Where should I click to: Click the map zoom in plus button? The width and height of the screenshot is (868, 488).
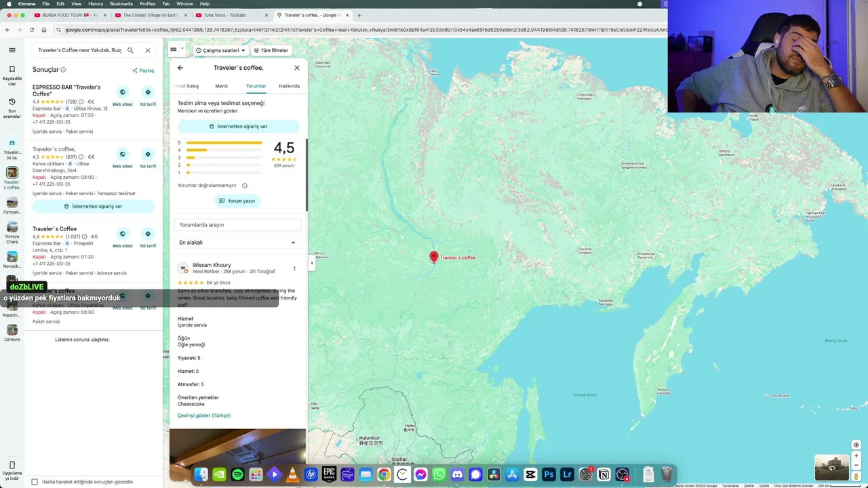pyautogui.click(x=856, y=455)
